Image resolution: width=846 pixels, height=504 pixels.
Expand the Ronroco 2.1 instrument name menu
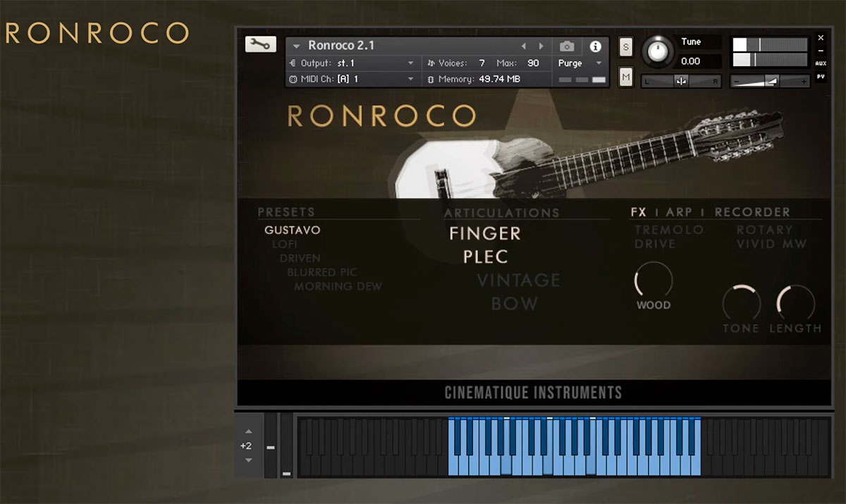(297, 46)
